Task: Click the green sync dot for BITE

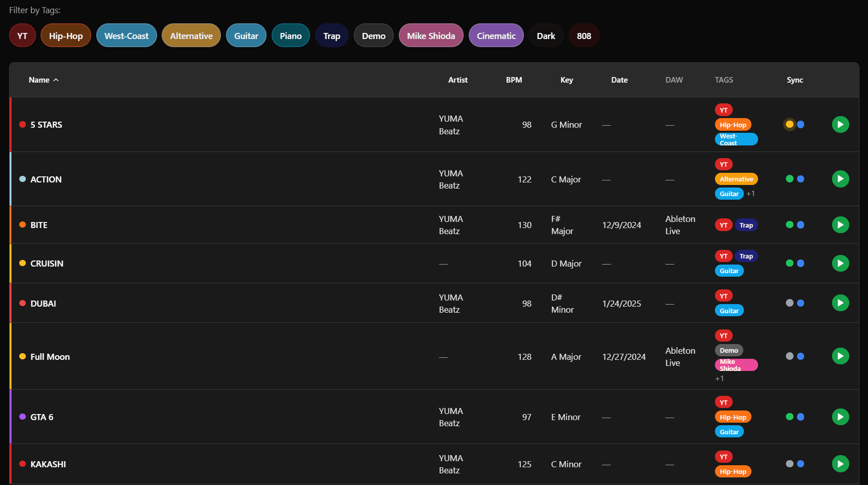Action: (x=789, y=225)
